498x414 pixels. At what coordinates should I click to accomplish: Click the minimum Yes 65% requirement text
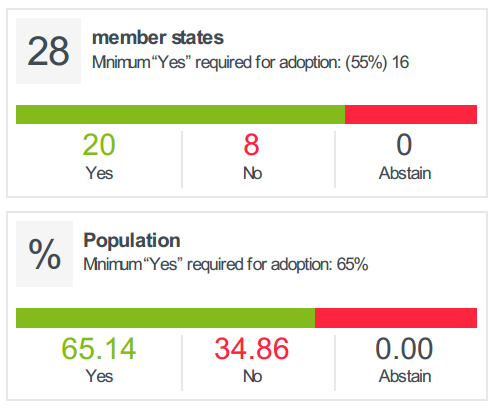point(226,265)
